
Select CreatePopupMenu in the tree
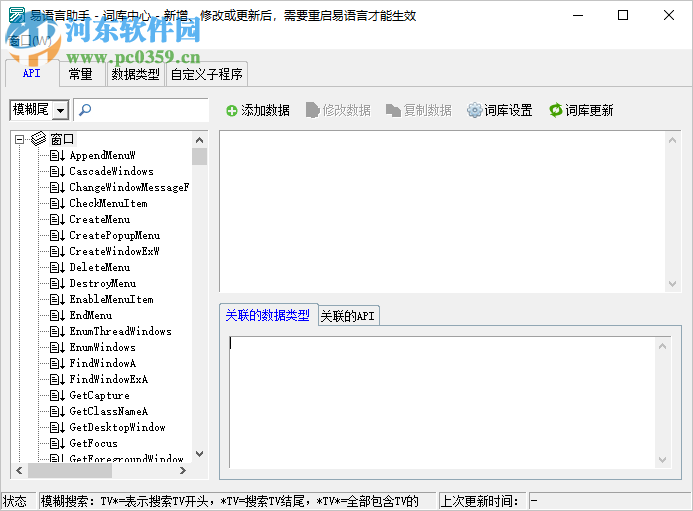point(114,236)
